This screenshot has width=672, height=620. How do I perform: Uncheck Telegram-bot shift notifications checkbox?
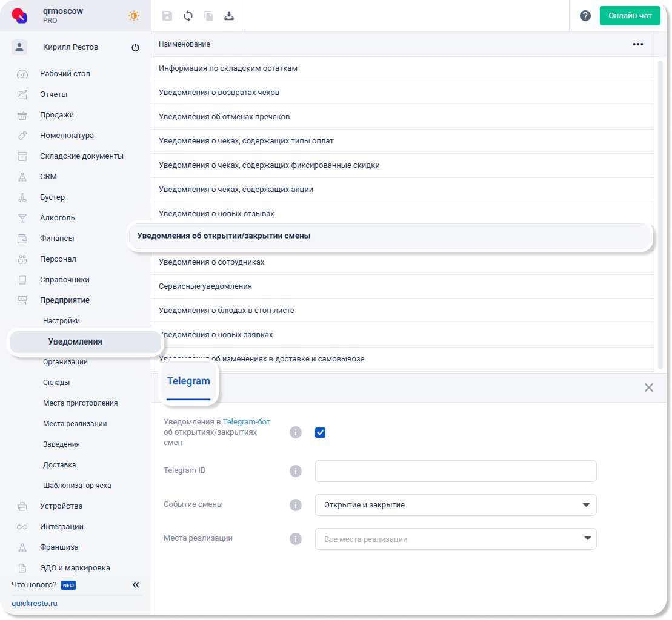click(321, 432)
